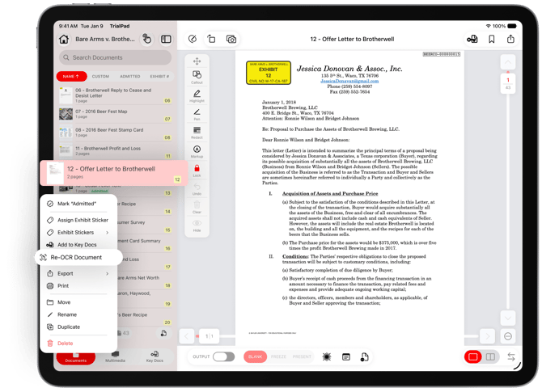Viewport: 542px width, 392px height.
Task: Sort documents by ADMITTED
Action: (130, 76)
